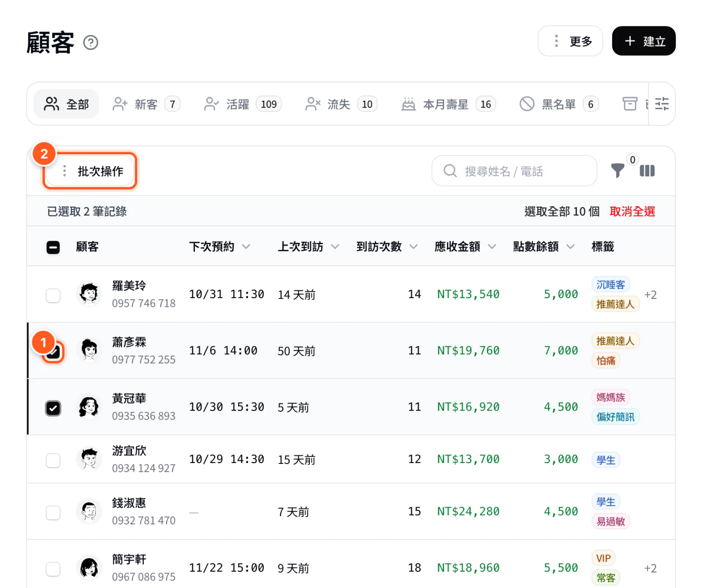The width and height of the screenshot is (702, 588).
Task: Click the help question-mark icon beside 顧客
Action: 91,43
